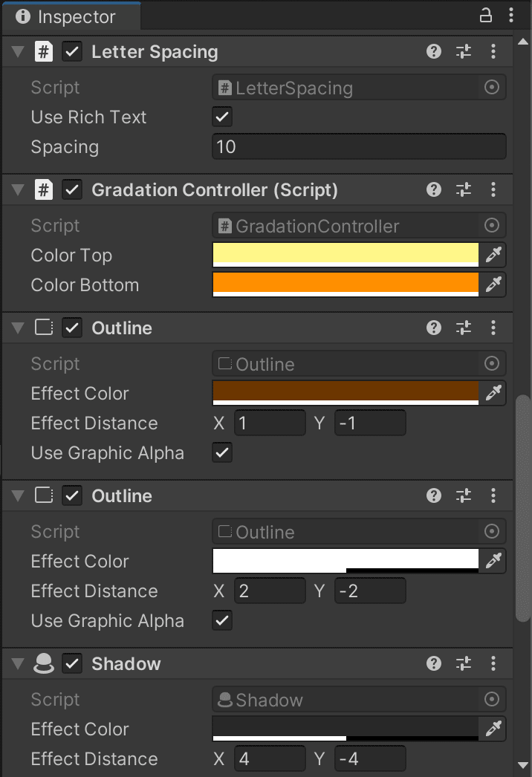Screen dimensions: 532x777
Task: Collapse the Gradation Controller component
Action: [x=18, y=189]
